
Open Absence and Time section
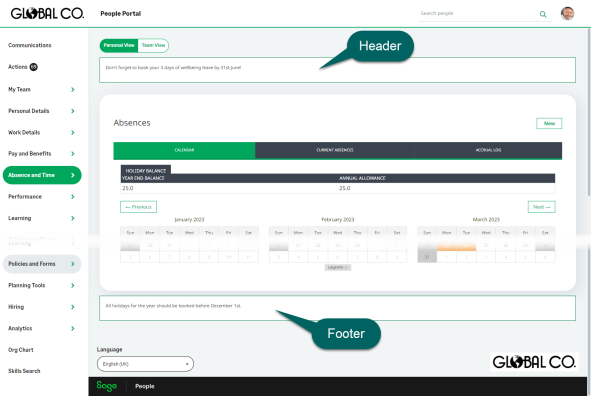42,175
